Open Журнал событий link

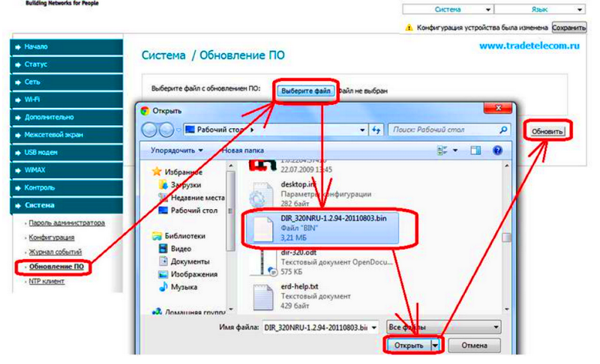point(55,252)
